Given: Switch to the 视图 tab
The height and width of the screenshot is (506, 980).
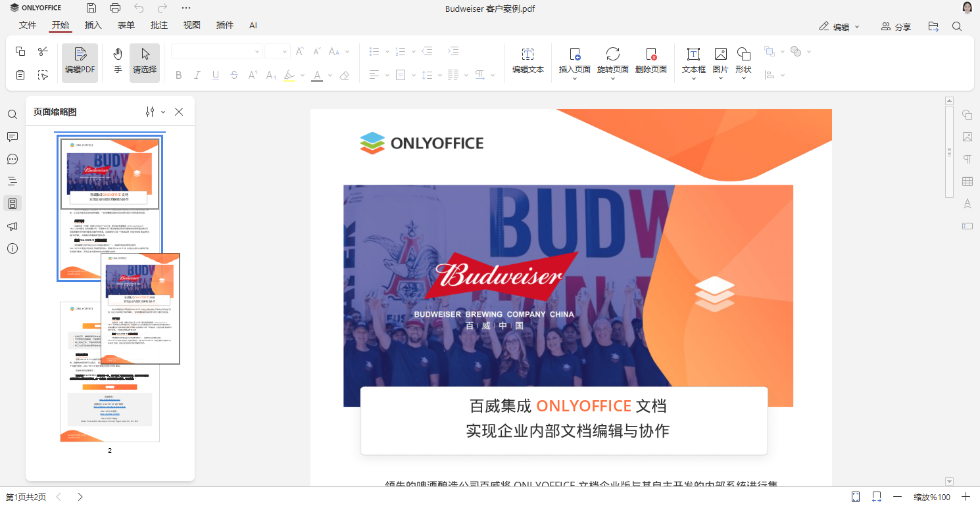Looking at the screenshot, I should pyautogui.click(x=192, y=26).
